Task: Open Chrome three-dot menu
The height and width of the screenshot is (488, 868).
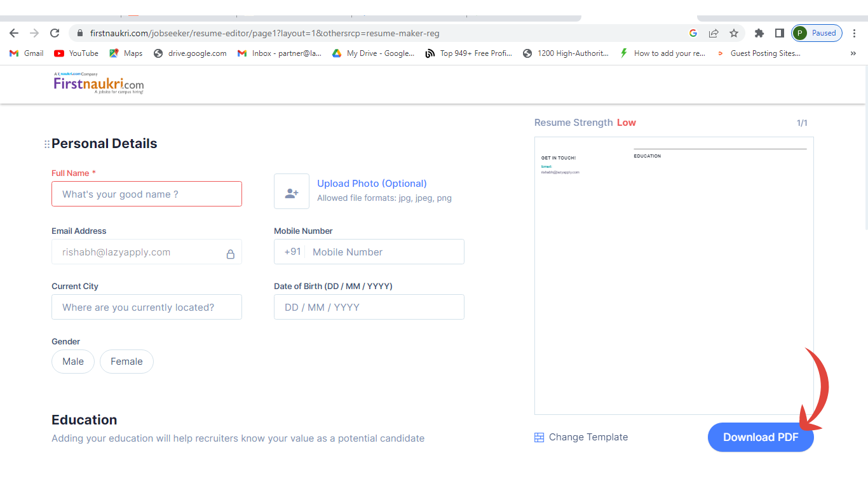Action: point(854,33)
